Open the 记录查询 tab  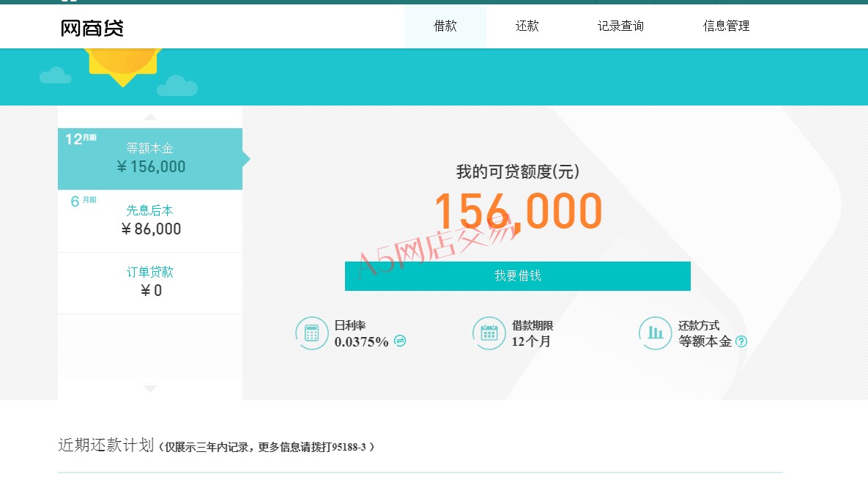[620, 26]
